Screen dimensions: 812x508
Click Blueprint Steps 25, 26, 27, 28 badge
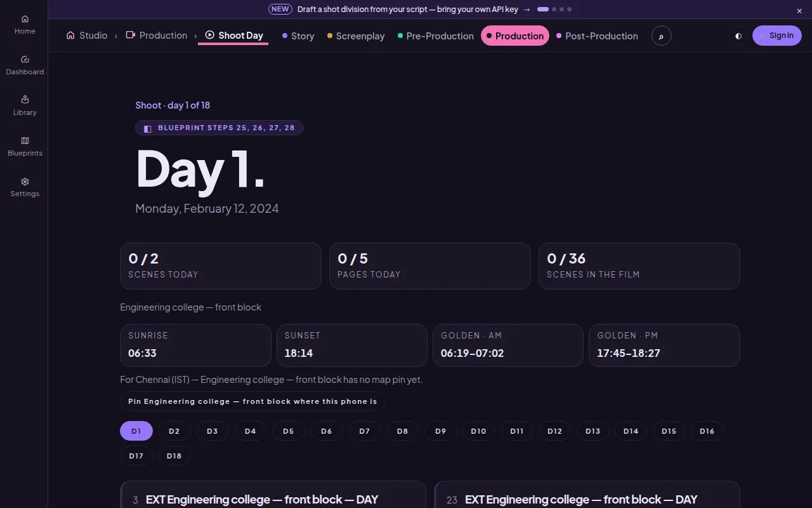(x=219, y=128)
